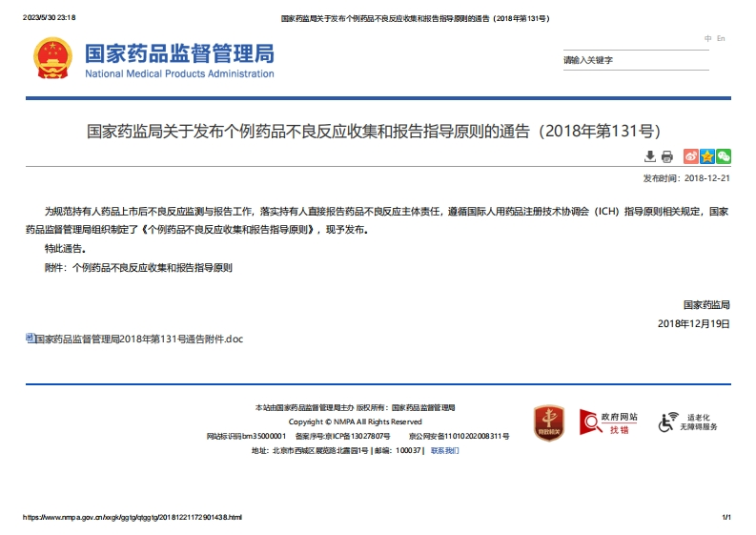The image size is (756, 535).
Task: Click the 国家药品监督管理局 site title text
Action: [x=179, y=52]
